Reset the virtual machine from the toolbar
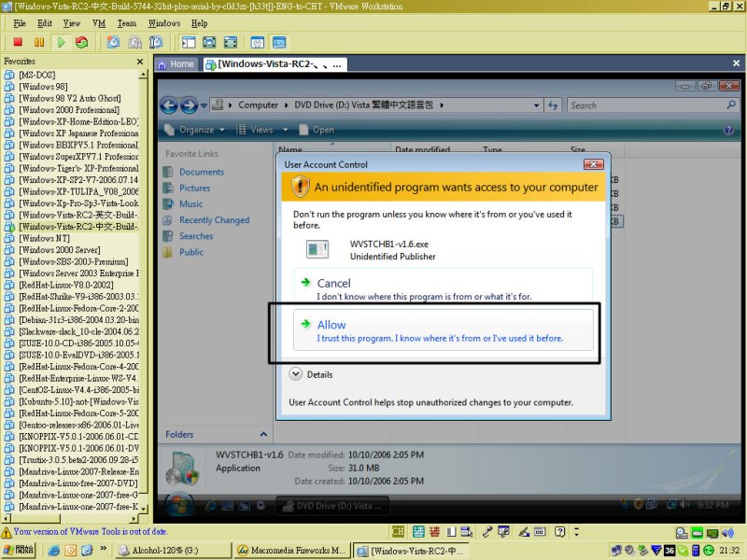 82,42
